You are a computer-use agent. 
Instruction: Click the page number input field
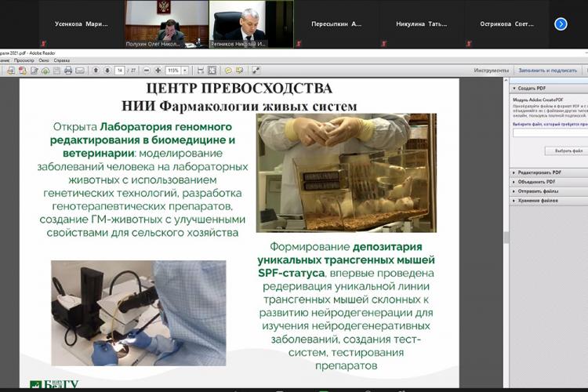coord(119,71)
